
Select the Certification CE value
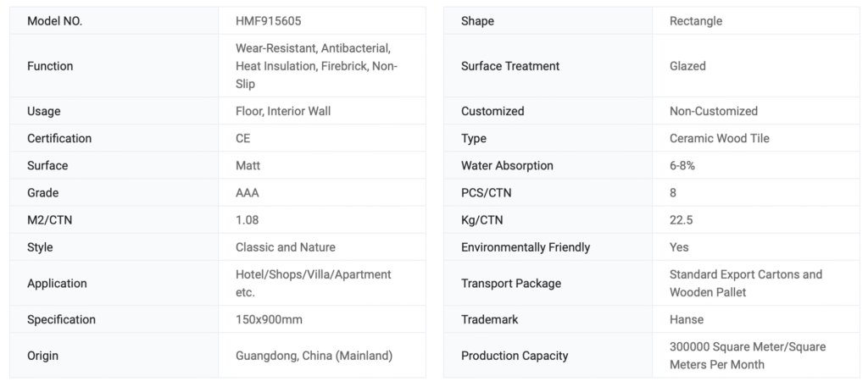point(243,138)
